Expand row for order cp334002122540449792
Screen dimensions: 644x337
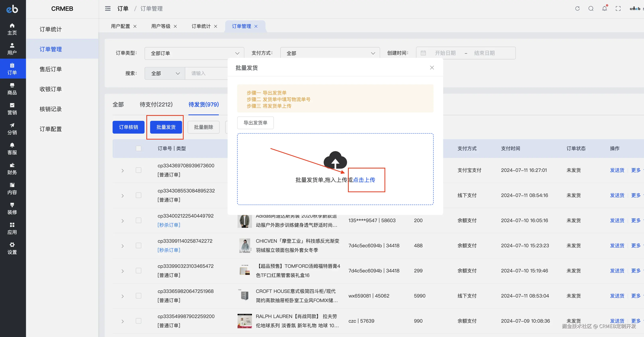123,221
